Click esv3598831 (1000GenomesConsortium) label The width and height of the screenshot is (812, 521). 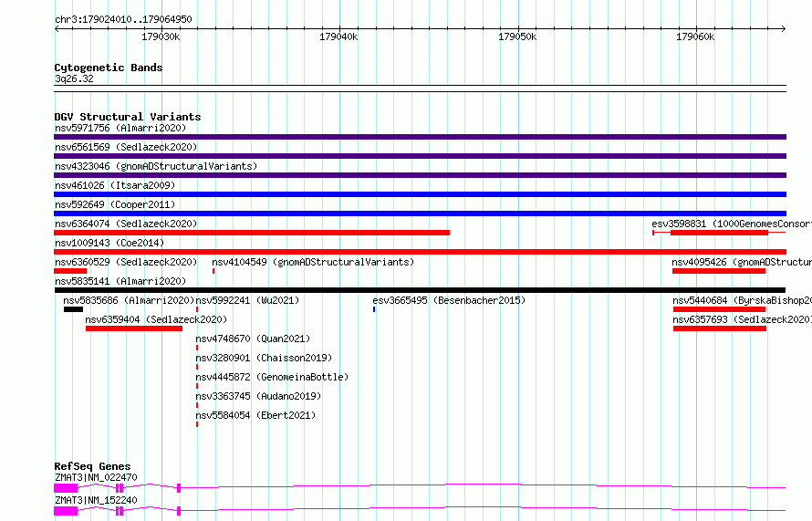[x=731, y=224]
